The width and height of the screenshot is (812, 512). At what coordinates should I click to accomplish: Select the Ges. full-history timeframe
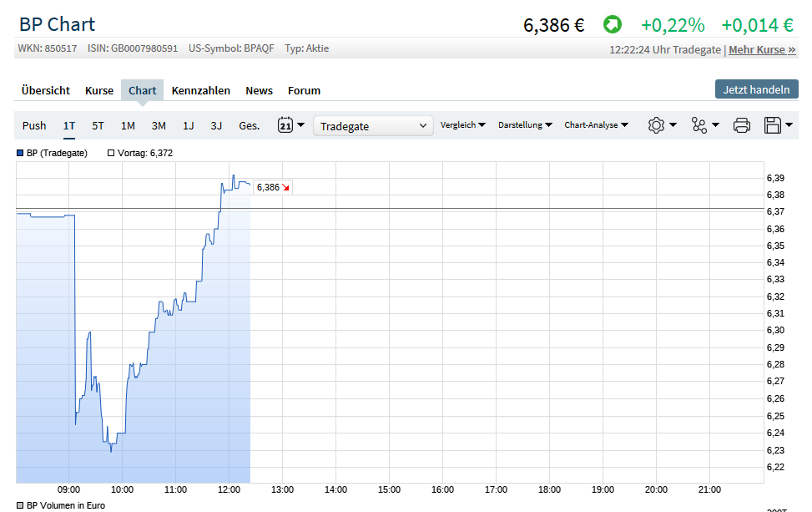(x=249, y=126)
